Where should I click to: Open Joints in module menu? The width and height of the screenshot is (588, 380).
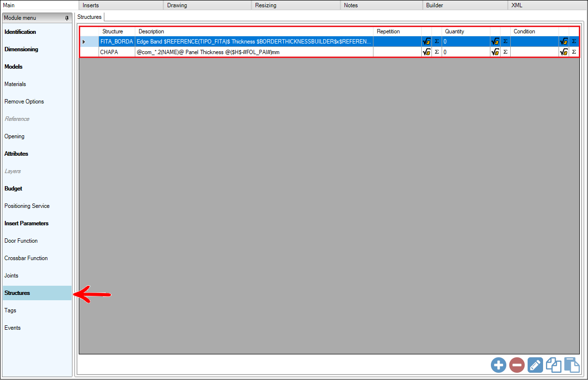click(37, 276)
